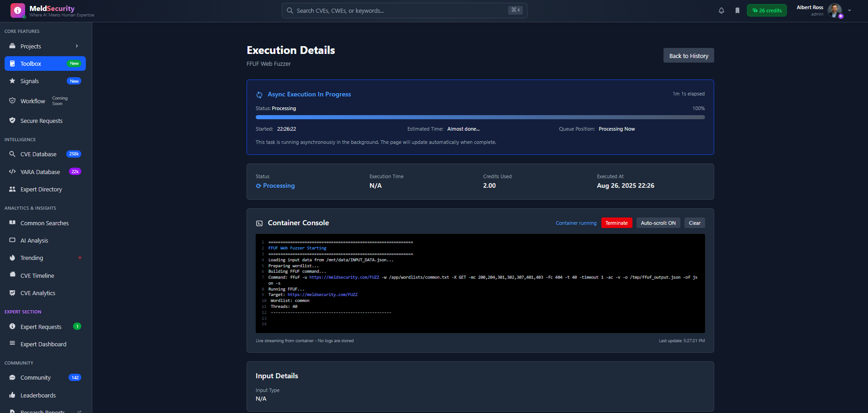Click the 26 credits badge
The width and height of the screenshot is (868, 413).
click(767, 11)
